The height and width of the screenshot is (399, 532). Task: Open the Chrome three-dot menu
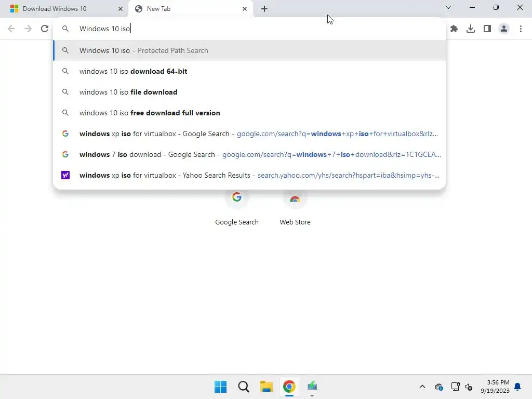pos(521,29)
